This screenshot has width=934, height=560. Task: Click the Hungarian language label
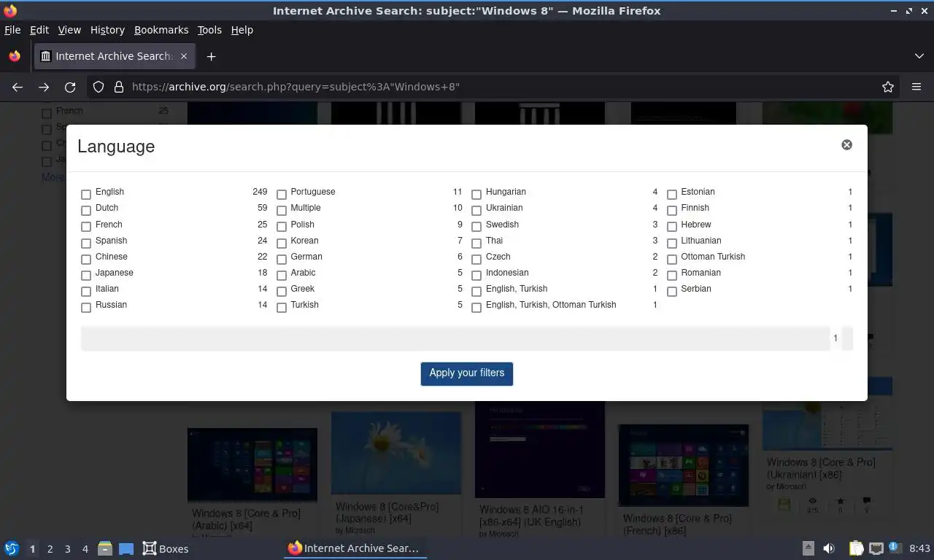(506, 192)
